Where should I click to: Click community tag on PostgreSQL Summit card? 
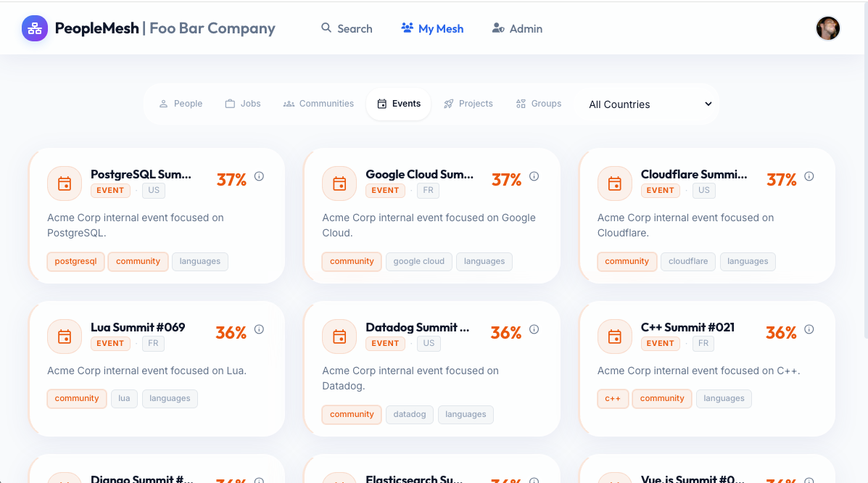(138, 261)
